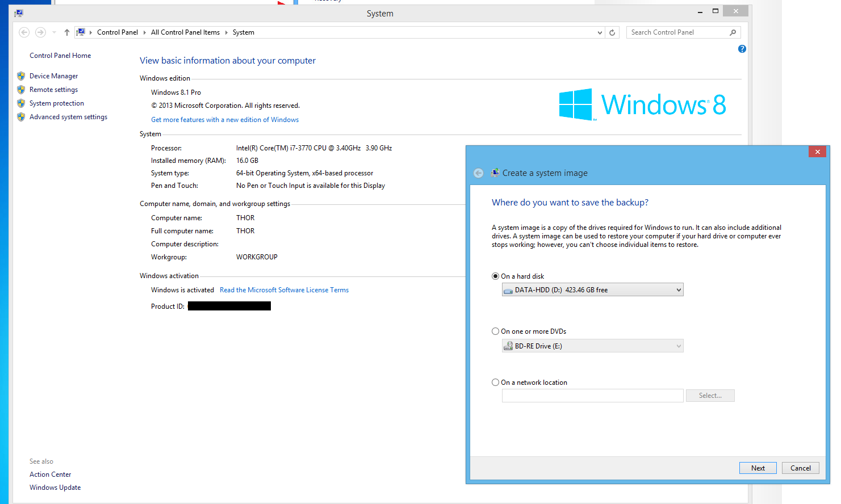This screenshot has height=504, width=841.
Task: Open Device Manager from the sidebar
Action: coord(53,76)
